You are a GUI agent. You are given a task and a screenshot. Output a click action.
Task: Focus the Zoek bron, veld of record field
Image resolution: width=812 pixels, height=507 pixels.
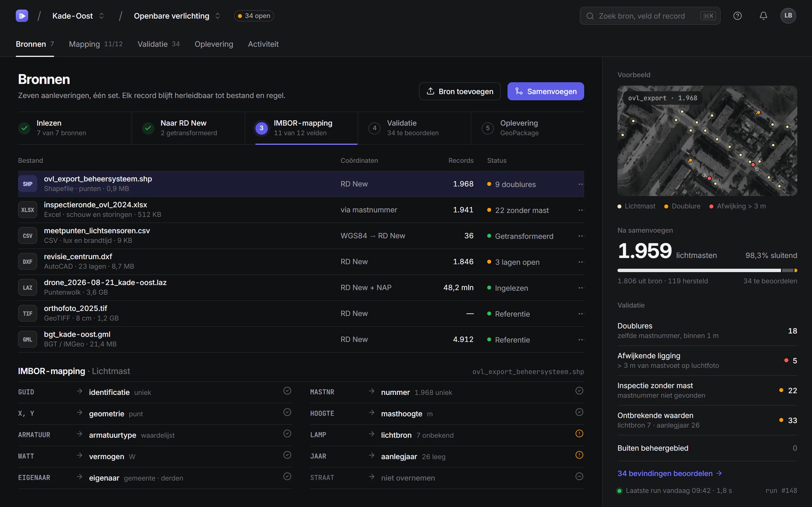(650, 16)
